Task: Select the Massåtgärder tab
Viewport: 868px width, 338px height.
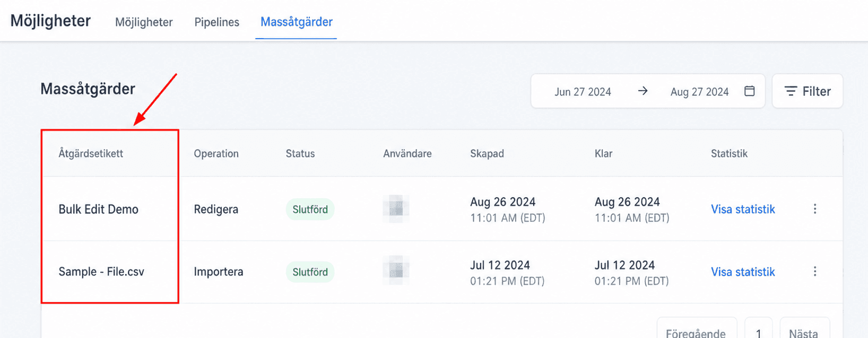Action: tap(296, 22)
